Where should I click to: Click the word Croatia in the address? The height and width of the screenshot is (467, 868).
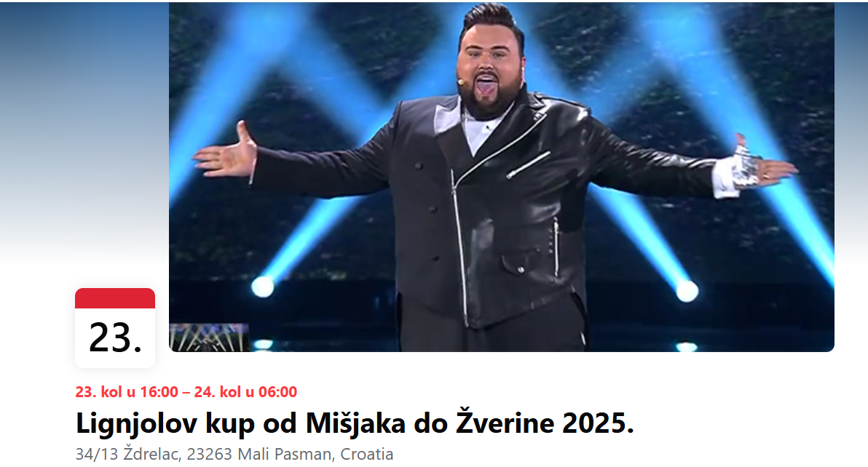coord(366,454)
